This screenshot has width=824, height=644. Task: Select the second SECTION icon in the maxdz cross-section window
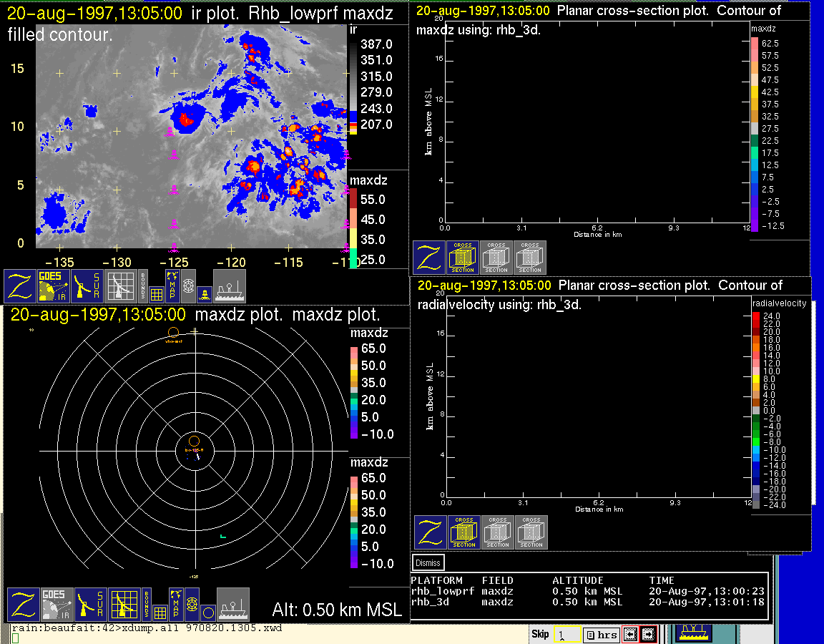click(497, 258)
